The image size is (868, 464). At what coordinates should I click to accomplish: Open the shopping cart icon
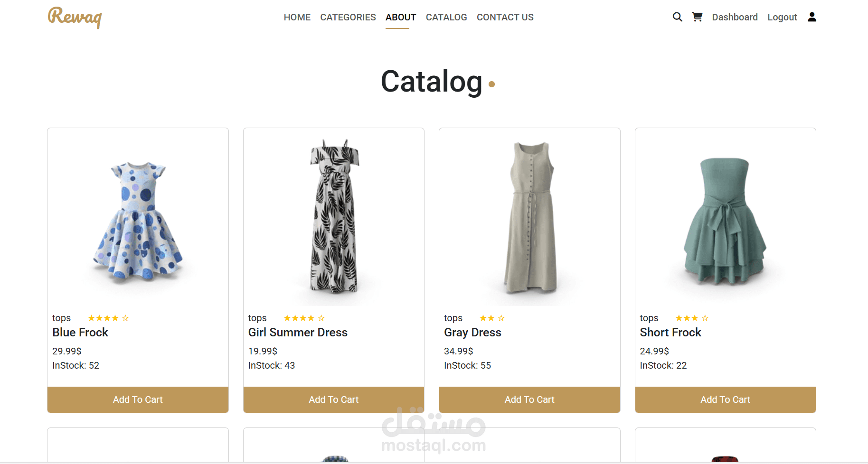point(697,17)
